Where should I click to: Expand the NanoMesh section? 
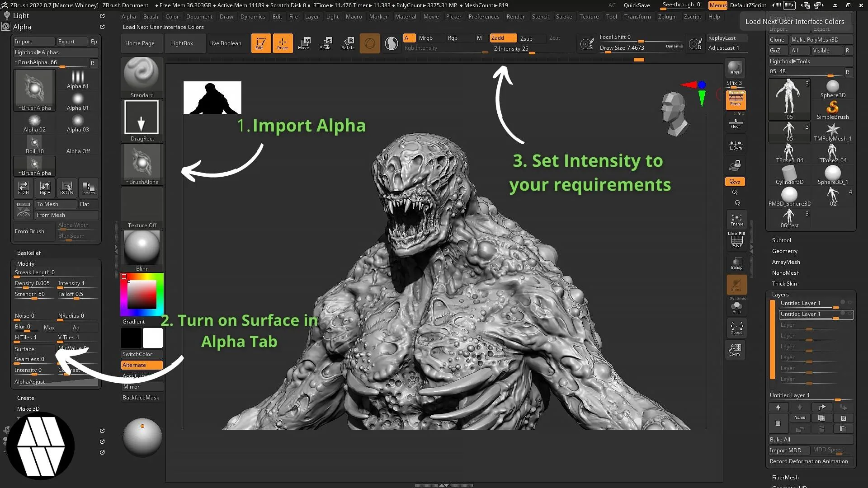pos(786,272)
